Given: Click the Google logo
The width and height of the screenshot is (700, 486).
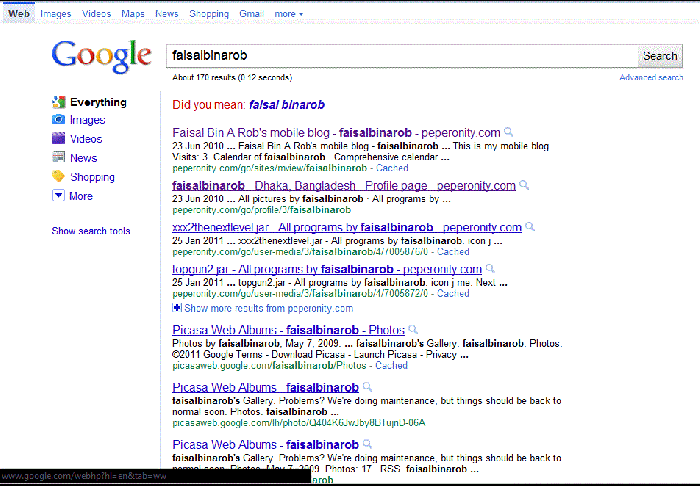Looking at the screenshot, I should [x=101, y=57].
